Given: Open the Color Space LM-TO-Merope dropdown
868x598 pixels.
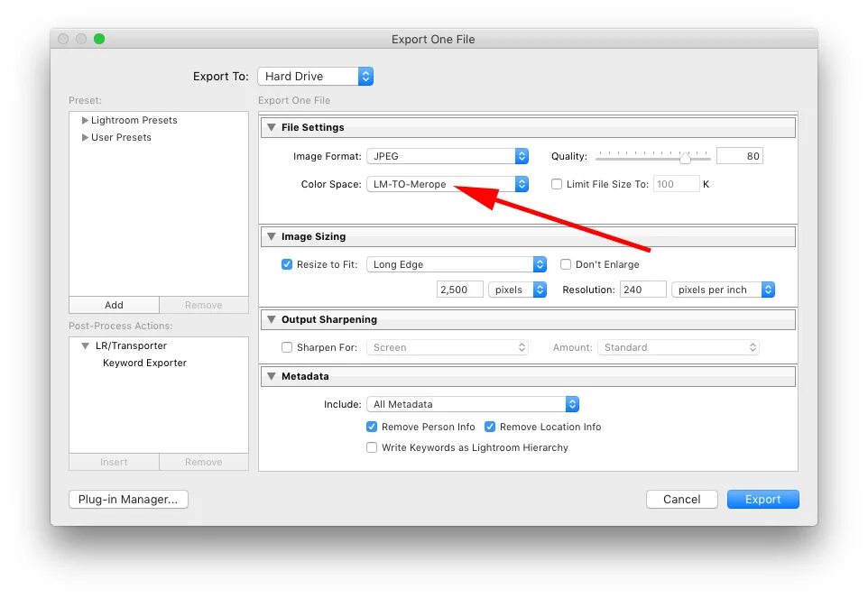Looking at the screenshot, I should (x=448, y=184).
